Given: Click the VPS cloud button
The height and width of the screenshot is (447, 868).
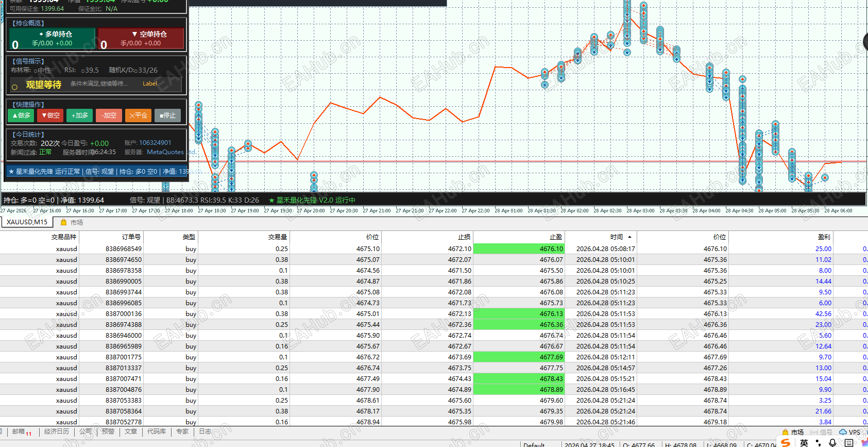Looking at the screenshot, I should point(849,432).
